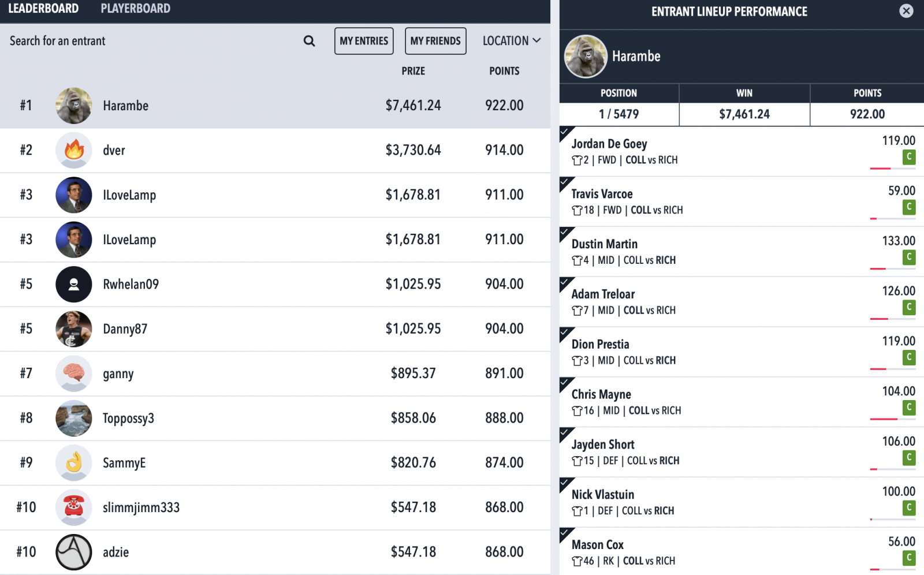924x575 pixels.
Task: Click checkmark corner on Jordan De Goey row
Action: point(565,132)
